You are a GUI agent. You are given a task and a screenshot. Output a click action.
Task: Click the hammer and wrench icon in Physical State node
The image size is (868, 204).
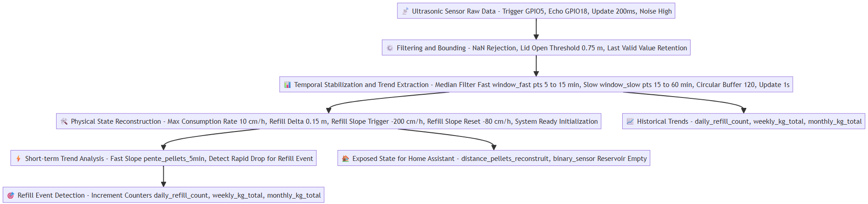pos(64,121)
